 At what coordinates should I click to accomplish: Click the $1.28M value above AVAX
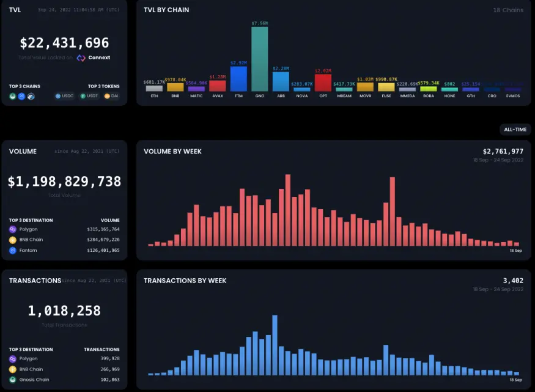(217, 77)
